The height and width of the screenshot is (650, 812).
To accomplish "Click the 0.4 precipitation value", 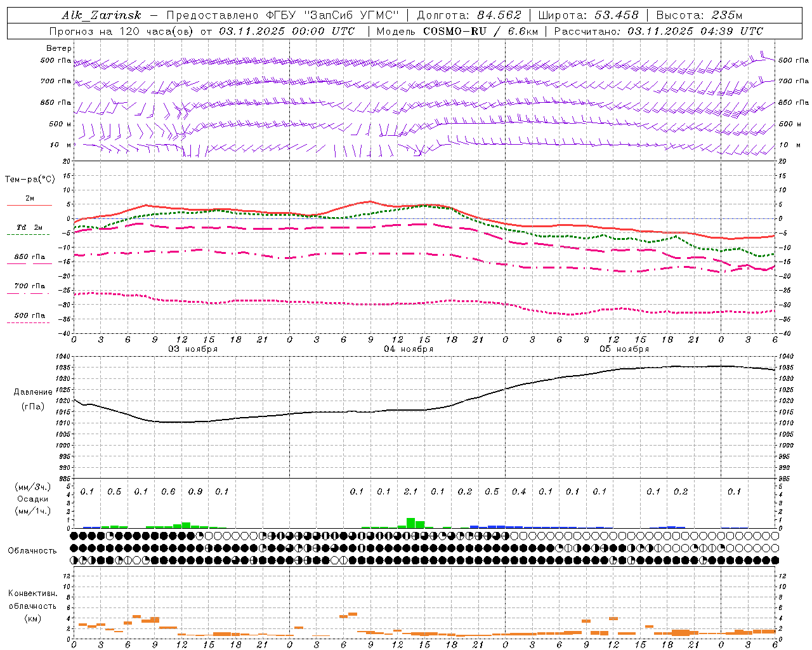I will (518, 491).
